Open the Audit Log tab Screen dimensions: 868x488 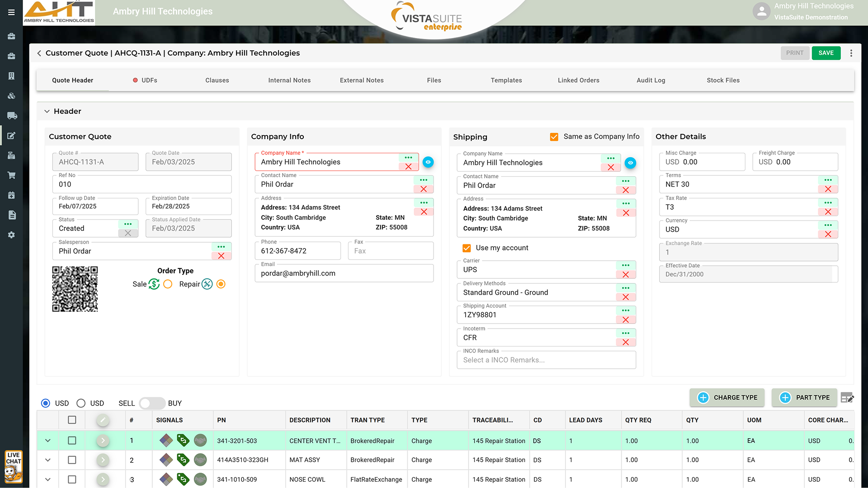[651, 80]
